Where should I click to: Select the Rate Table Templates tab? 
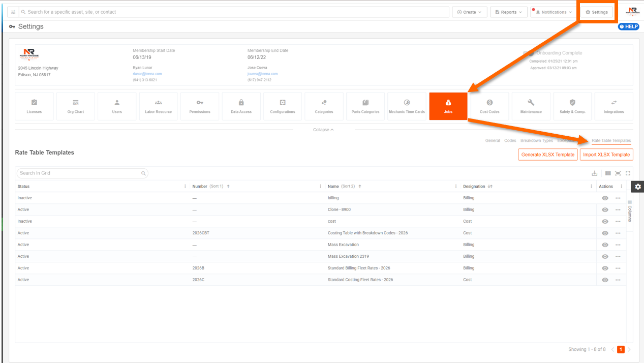[611, 141]
